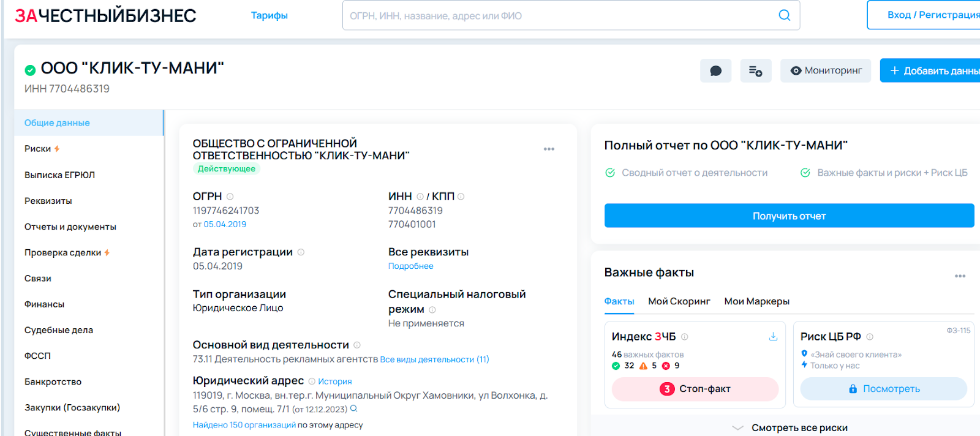Click info icon beside Дата регистрации
The width and height of the screenshot is (980, 436).
click(x=301, y=252)
